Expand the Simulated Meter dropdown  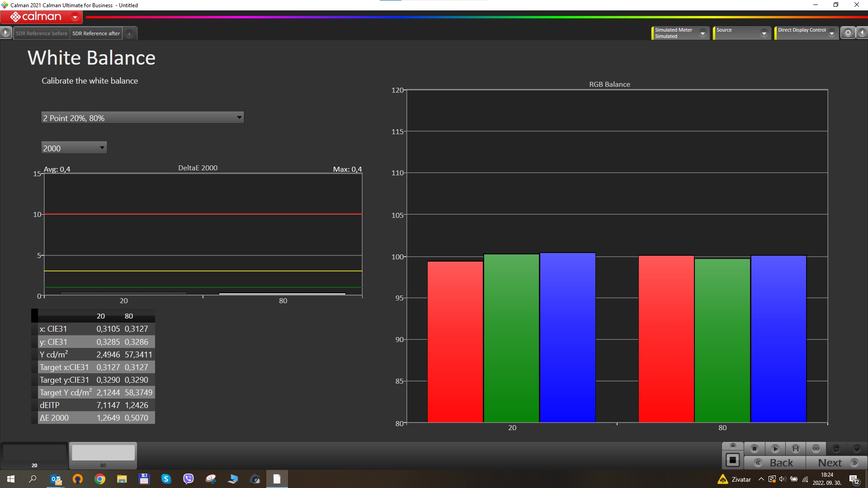click(x=703, y=33)
